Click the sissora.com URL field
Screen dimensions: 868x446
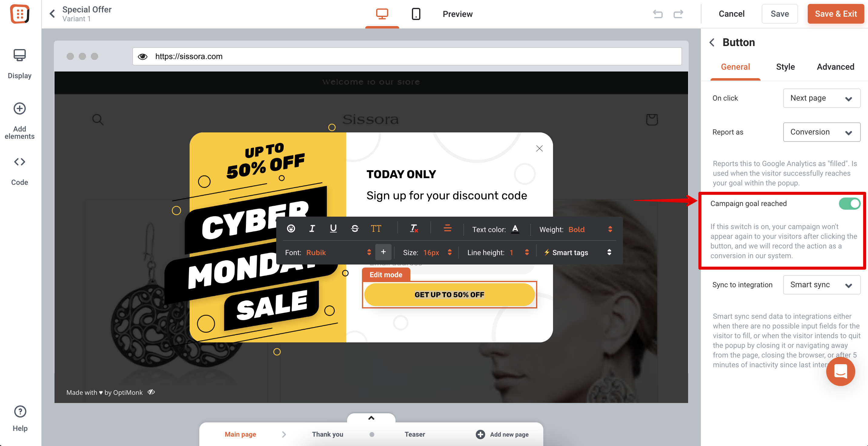coord(407,56)
